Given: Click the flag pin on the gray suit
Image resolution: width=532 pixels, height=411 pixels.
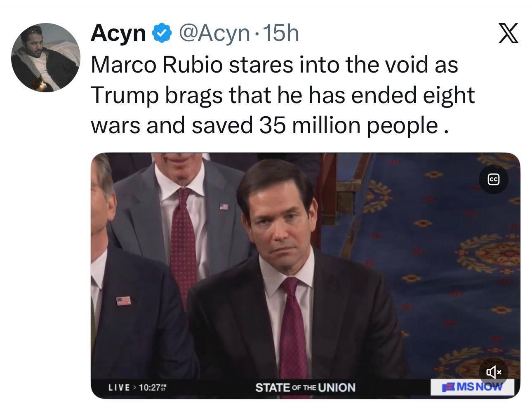Looking at the screenshot, I should 223,207.
